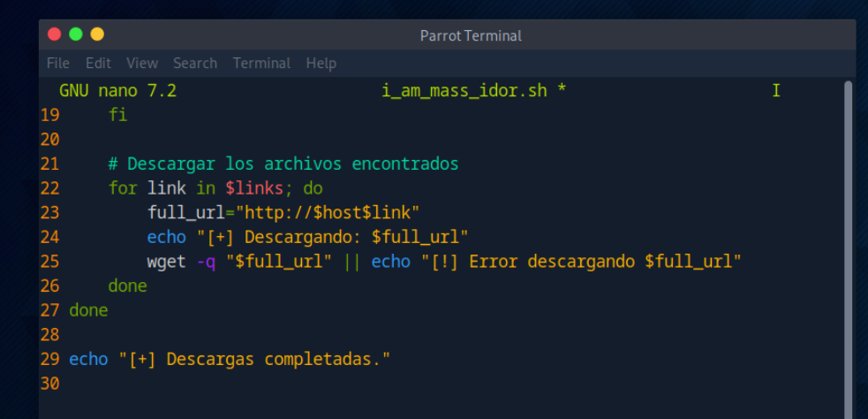
Task: Open the Edit menu
Action: (x=98, y=63)
